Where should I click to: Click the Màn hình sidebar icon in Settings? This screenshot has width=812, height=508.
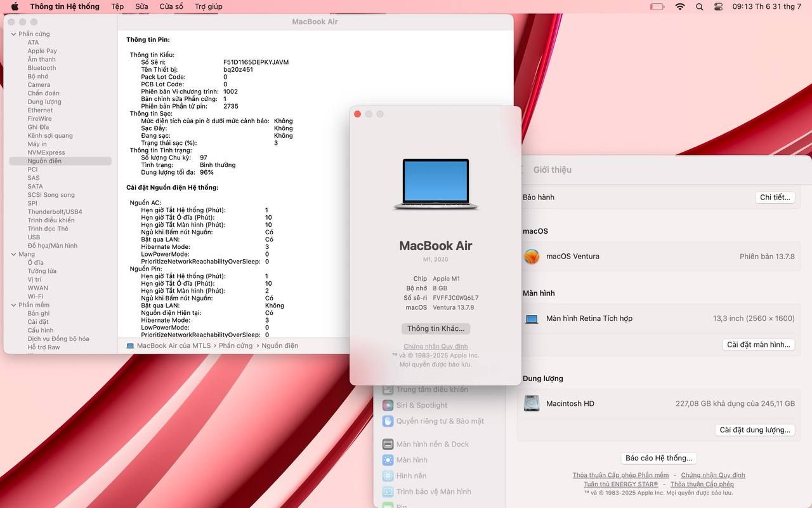pos(388,460)
